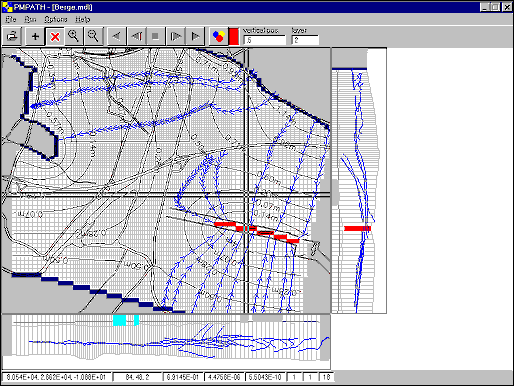
Task: Select the zoom out magnifier tool
Action: point(93,36)
